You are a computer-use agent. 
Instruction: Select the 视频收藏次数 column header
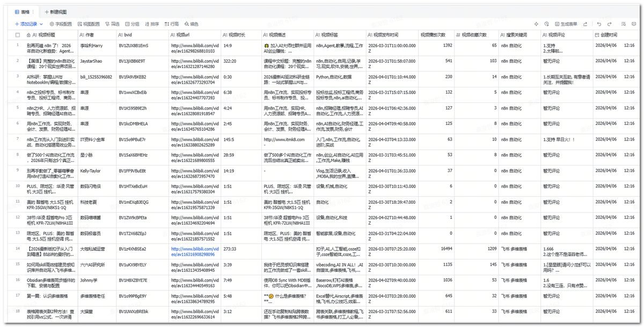tap(476, 35)
